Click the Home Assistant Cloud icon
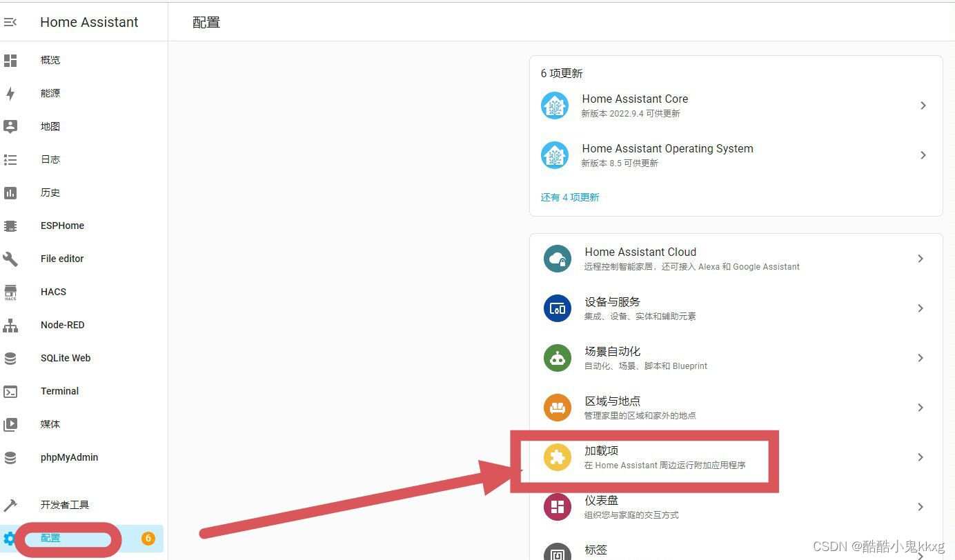 pyautogui.click(x=557, y=259)
